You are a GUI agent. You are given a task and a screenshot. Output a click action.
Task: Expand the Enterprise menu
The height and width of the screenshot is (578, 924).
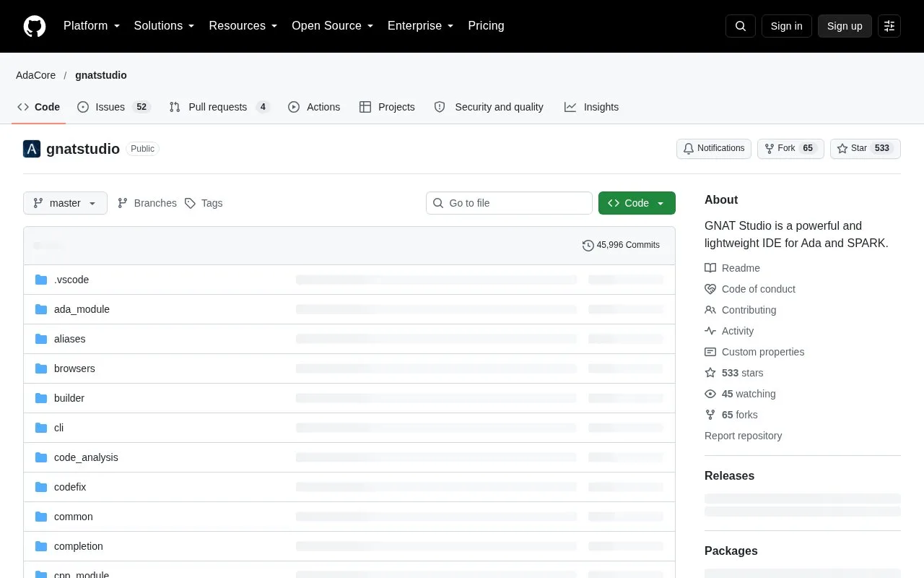tap(421, 26)
